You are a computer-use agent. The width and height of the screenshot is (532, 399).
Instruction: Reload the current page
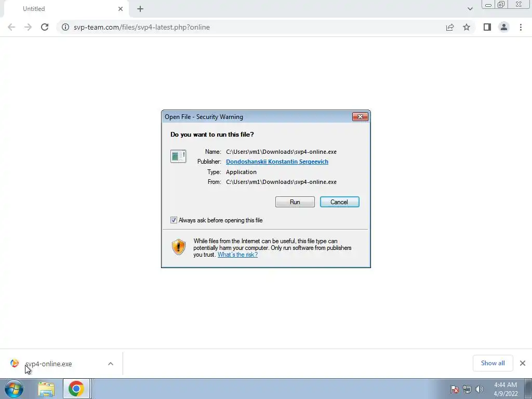tap(45, 27)
